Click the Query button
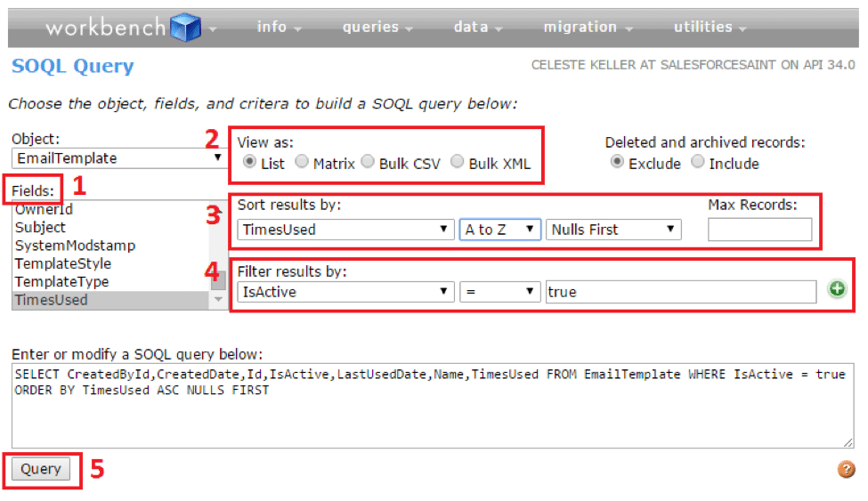868x501 pixels. click(x=41, y=470)
